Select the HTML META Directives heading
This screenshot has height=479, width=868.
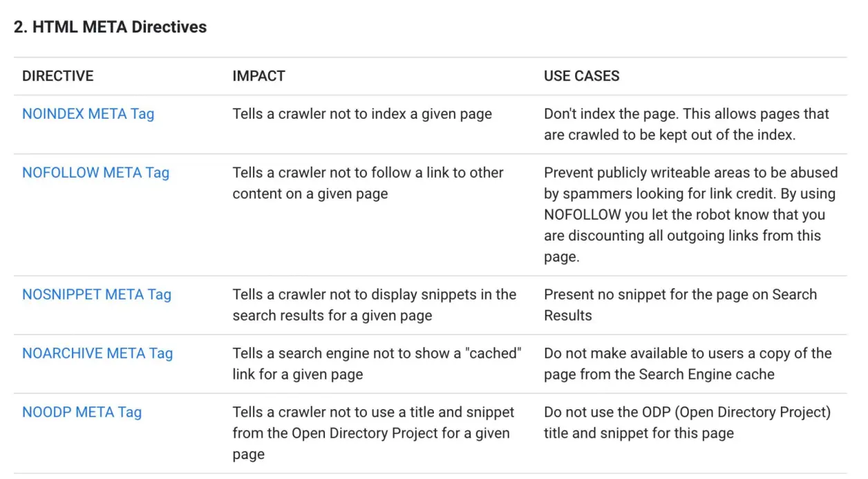[111, 27]
